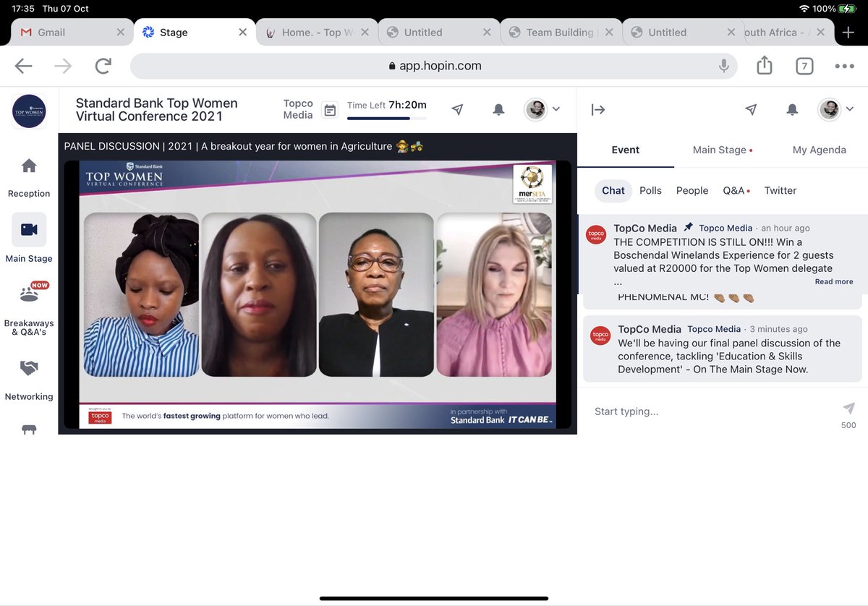The width and height of the screenshot is (868, 606).
Task: Open the People sub-tab
Action: click(x=692, y=190)
